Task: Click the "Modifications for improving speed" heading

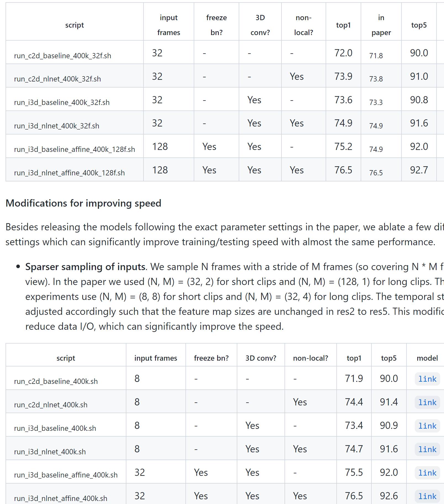Action: (x=83, y=203)
